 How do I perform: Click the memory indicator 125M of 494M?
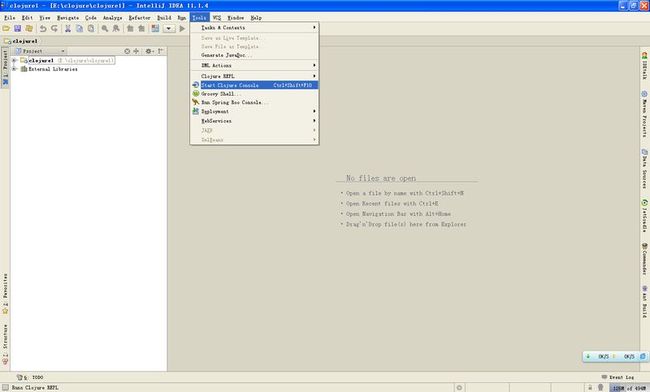click(629, 388)
